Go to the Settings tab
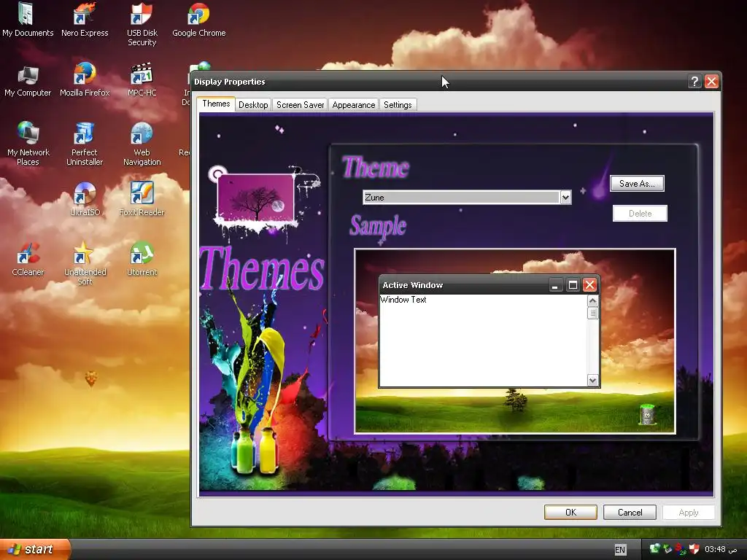The height and width of the screenshot is (560, 747). coord(398,105)
